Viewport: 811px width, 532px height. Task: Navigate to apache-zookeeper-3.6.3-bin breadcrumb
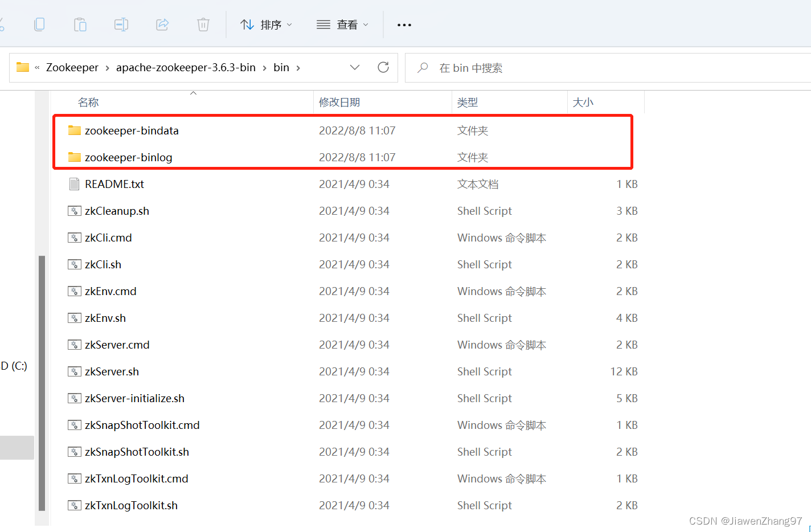(x=186, y=67)
